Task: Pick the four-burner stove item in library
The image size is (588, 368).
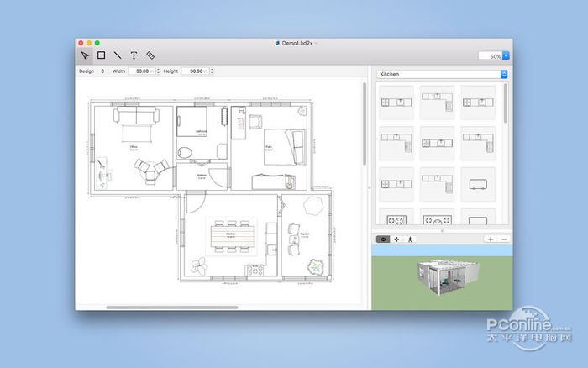Action: (x=396, y=218)
